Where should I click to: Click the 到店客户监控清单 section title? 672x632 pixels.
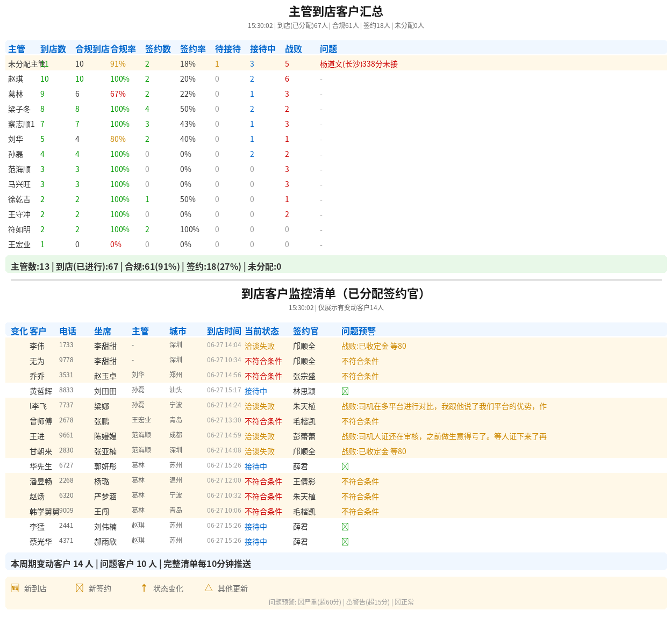(x=336, y=293)
